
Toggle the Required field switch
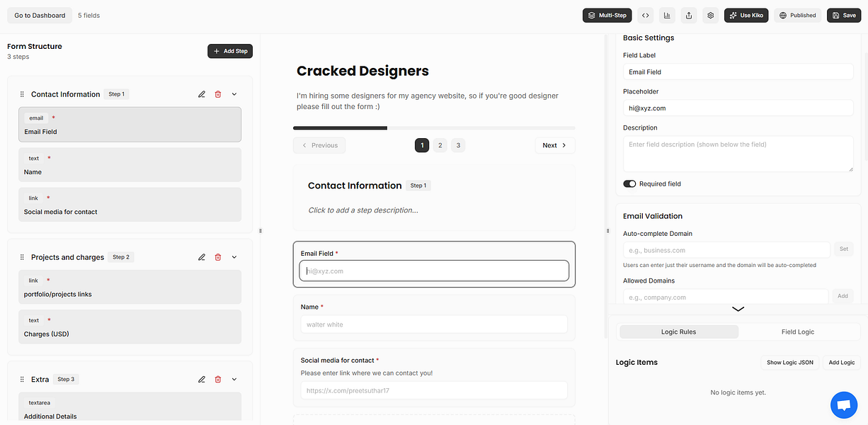(x=629, y=184)
